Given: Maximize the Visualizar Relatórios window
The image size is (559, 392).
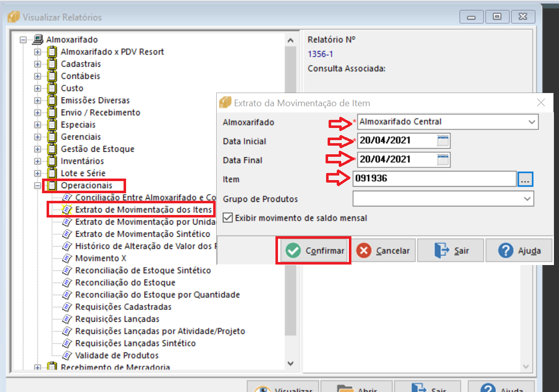Looking at the screenshot, I should (x=497, y=16).
